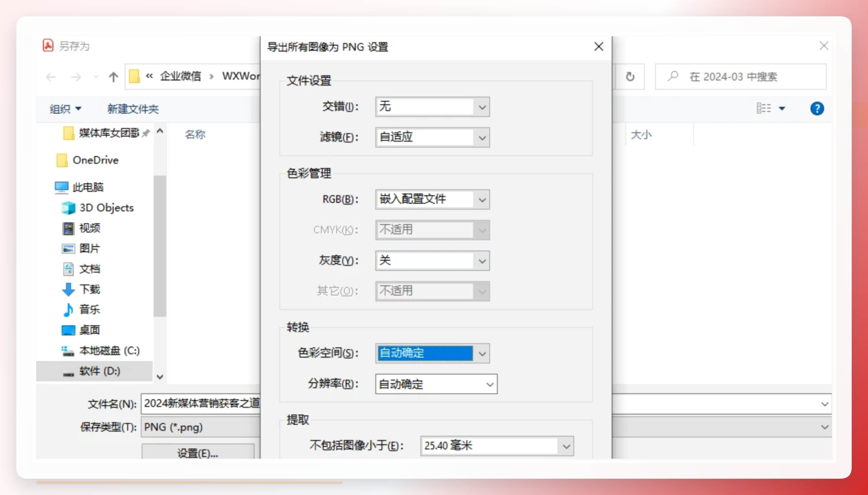Click the 名称 column header
The height and width of the screenshot is (495, 868).
195,134
